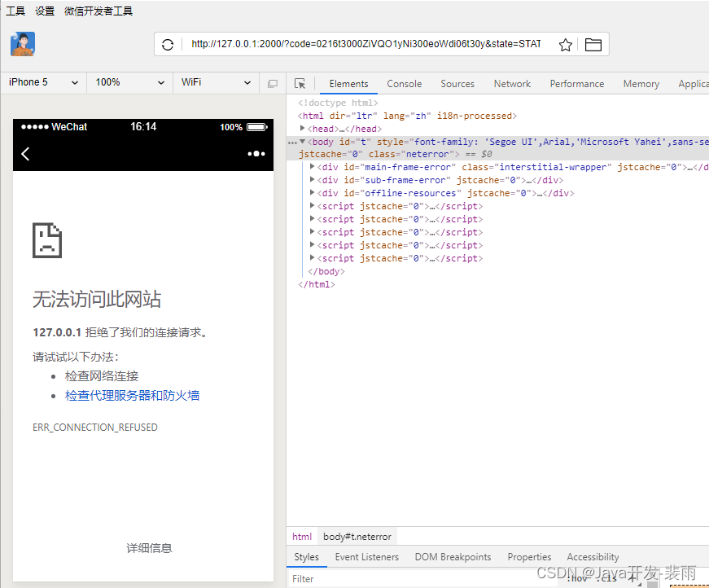Switch to the Memory tab
709x588 pixels.
(641, 84)
